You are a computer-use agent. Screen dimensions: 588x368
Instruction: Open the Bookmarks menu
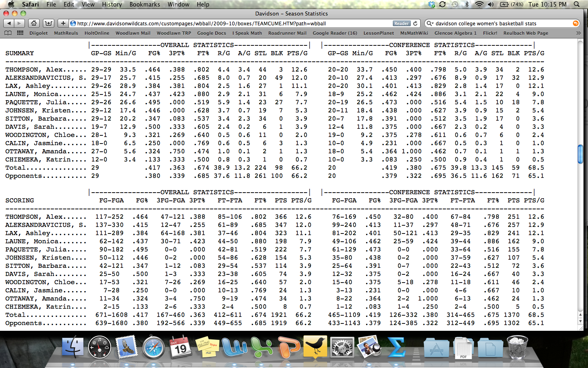tap(145, 4)
